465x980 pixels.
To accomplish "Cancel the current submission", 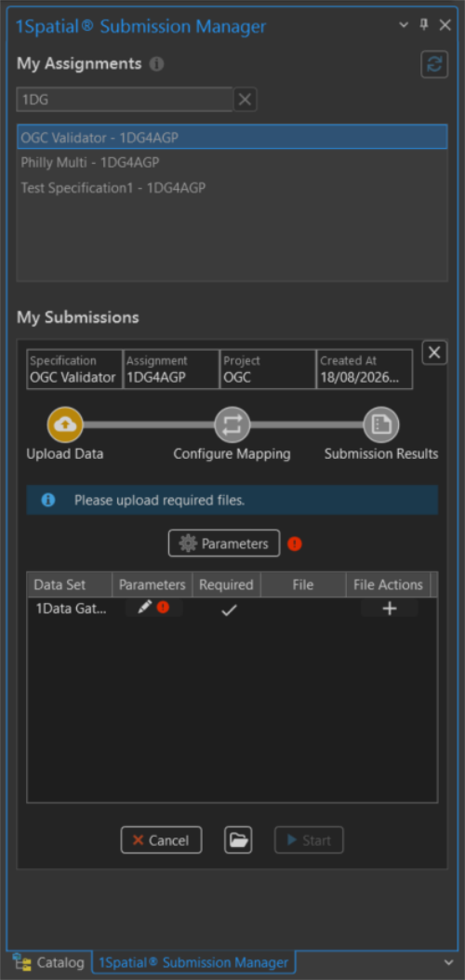I will pos(161,840).
